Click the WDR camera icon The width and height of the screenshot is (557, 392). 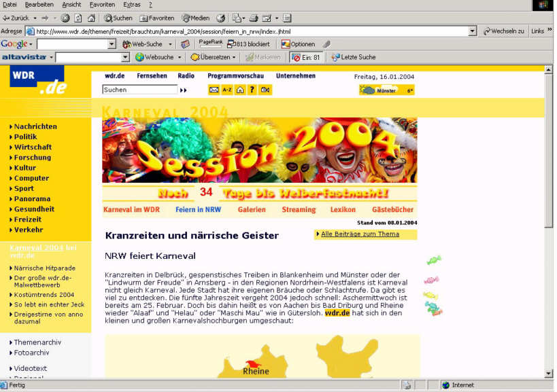pyautogui.click(x=265, y=90)
